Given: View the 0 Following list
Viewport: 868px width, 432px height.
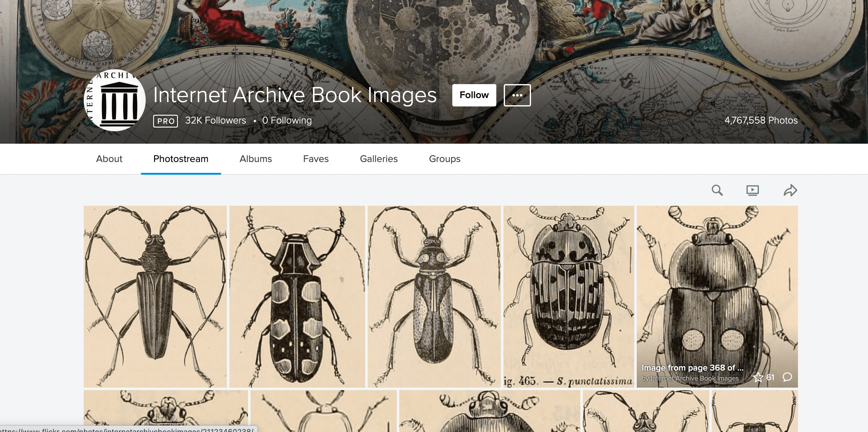Looking at the screenshot, I should 287,120.
